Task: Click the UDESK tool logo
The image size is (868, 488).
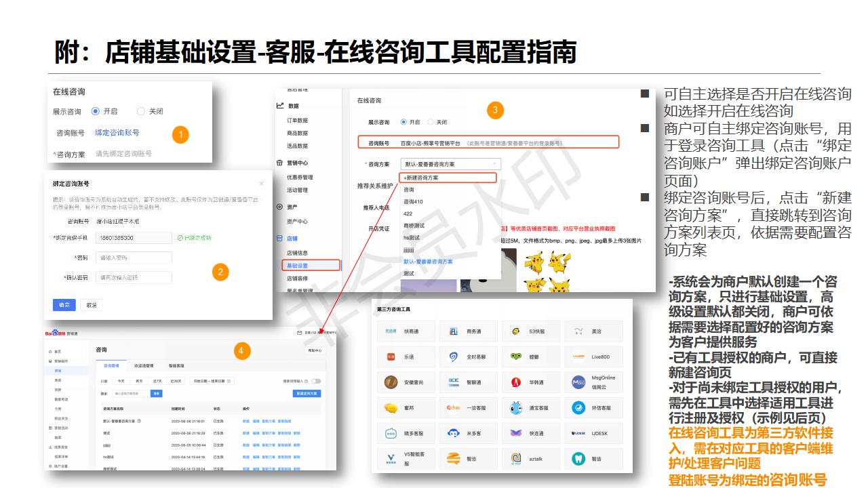Action: tap(578, 433)
